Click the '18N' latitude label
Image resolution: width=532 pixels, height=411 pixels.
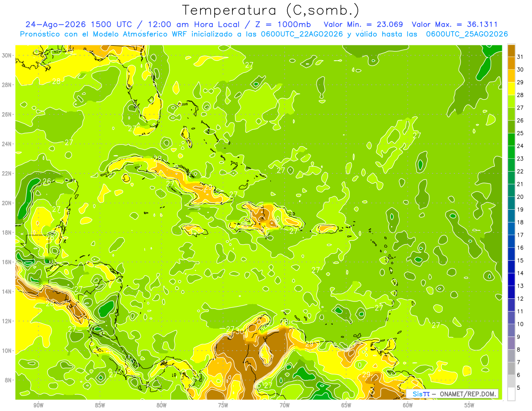pos(8,232)
